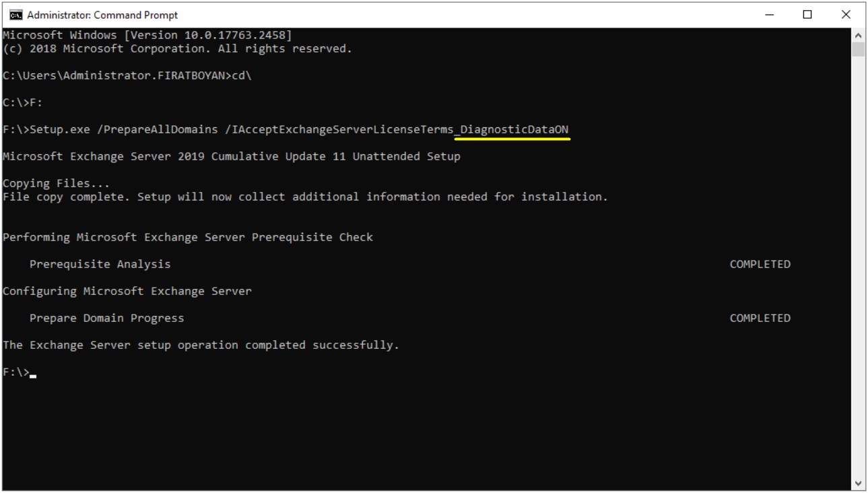Close the Administrator Command Prompt window
868x493 pixels.
tap(846, 15)
